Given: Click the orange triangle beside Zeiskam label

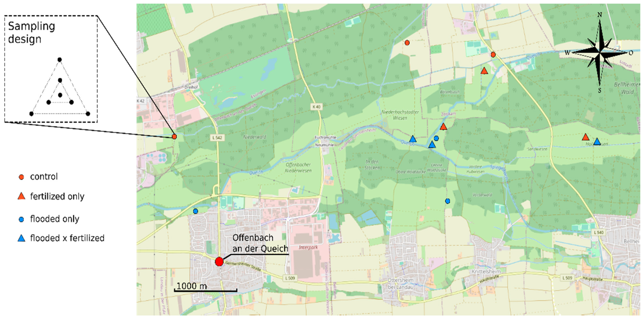Looking at the screenshot, I should pyautogui.click(x=443, y=127).
